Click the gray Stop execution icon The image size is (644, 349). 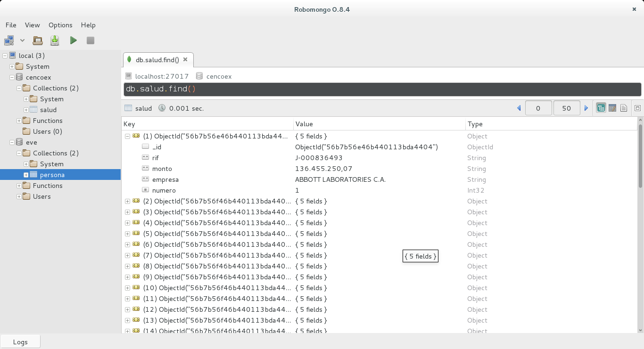(91, 41)
